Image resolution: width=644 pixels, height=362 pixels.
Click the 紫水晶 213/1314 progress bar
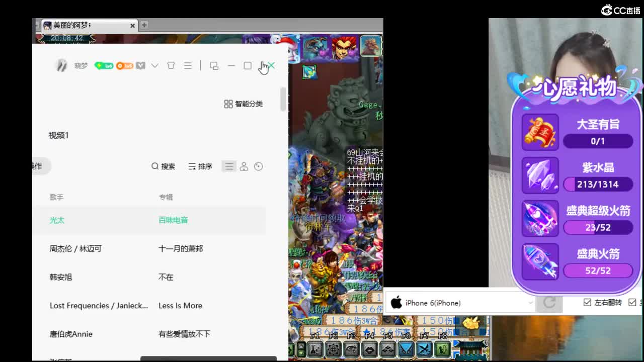coord(598,184)
